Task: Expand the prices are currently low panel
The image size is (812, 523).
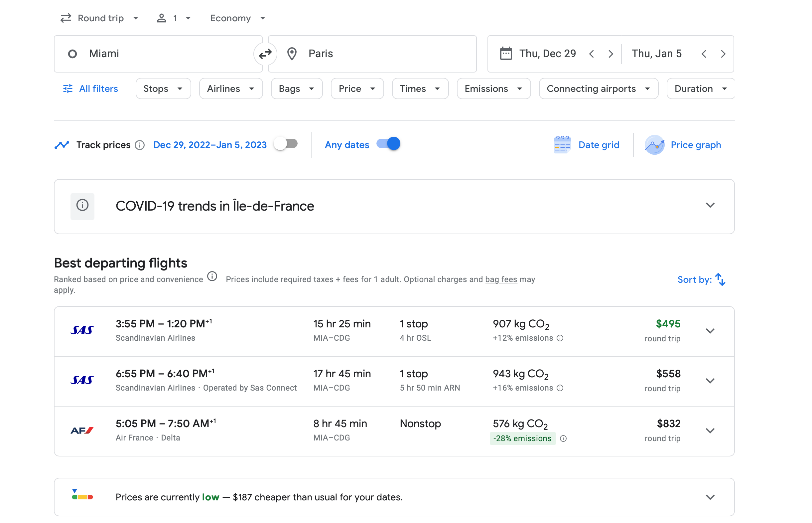Action: coord(710,497)
